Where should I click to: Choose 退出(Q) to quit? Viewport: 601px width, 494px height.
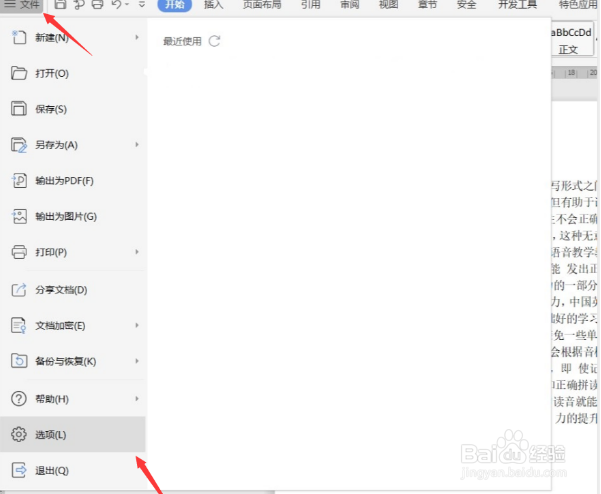73,471
